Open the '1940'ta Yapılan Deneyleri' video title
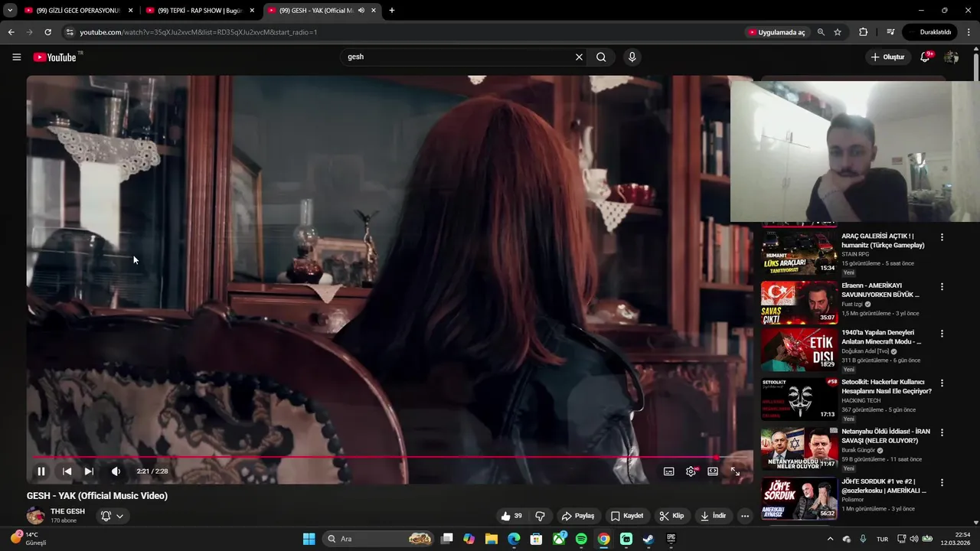 pyautogui.click(x=881, y=337)
